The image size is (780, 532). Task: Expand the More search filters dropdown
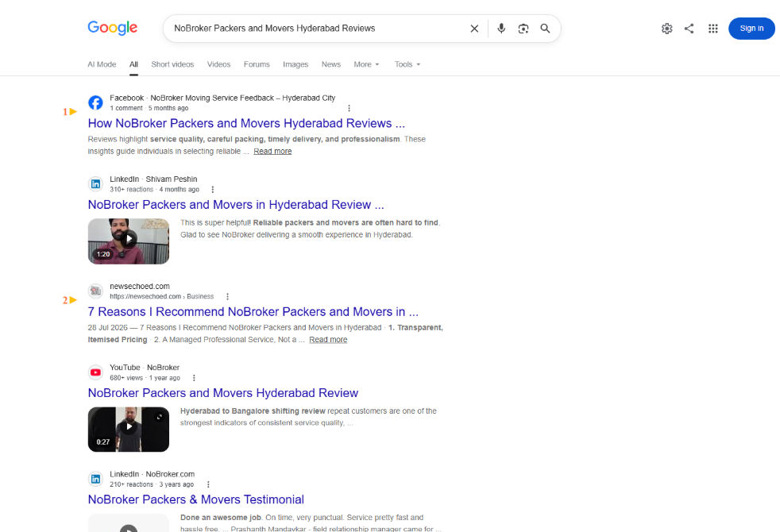click(367, 64)
